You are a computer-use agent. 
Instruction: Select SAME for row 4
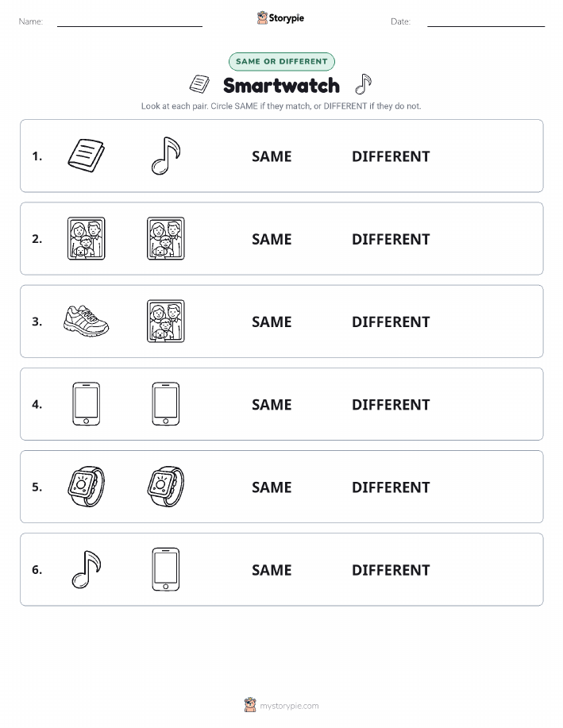pos(272,404)
